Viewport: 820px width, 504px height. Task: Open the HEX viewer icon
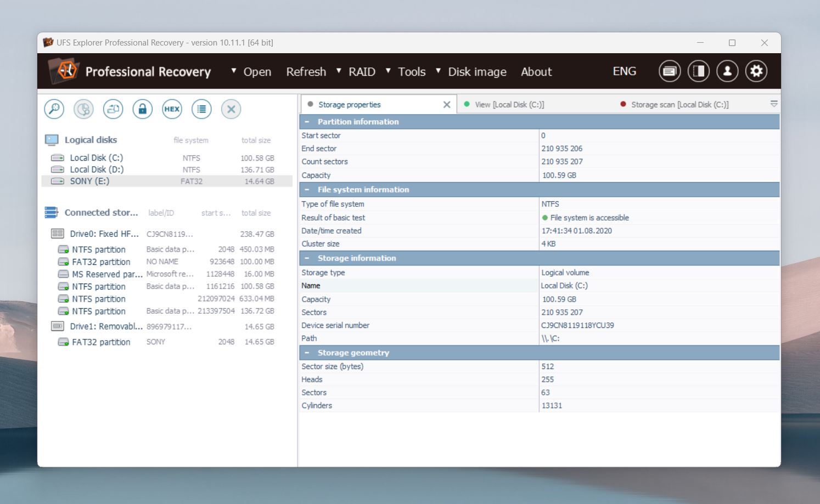pos(172,109)
